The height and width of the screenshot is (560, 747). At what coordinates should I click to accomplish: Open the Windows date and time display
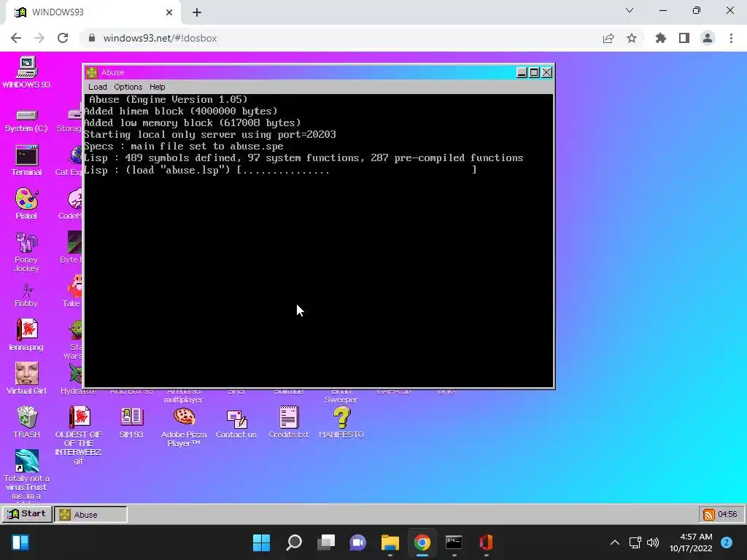point(691,542)
